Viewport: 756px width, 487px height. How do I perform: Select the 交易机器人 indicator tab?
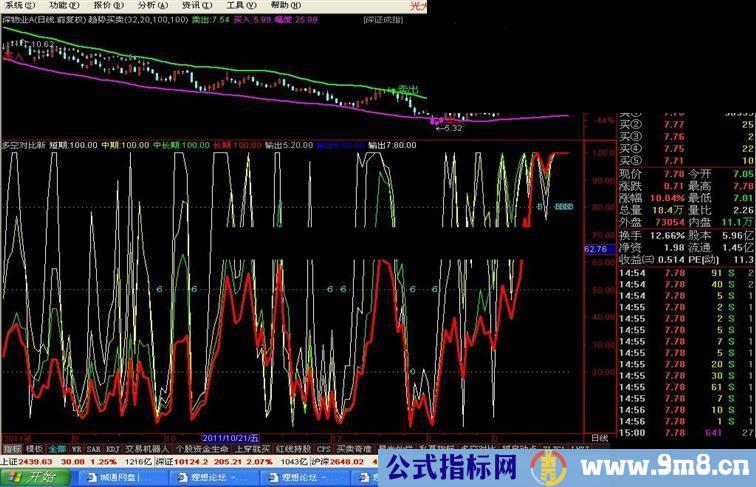click(x=146, y=449)
